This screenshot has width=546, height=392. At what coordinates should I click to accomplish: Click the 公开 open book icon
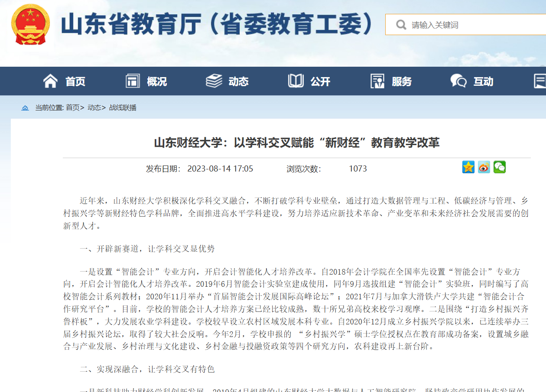[x=296, y=81]
